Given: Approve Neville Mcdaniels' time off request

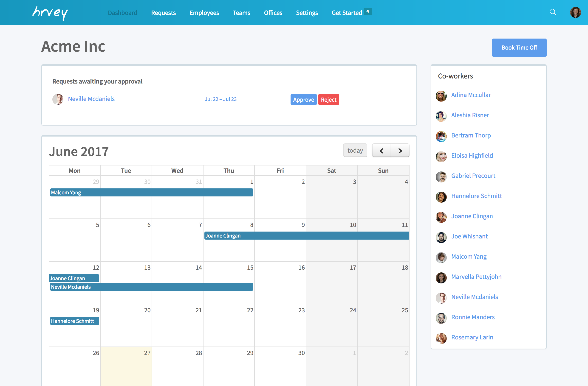Looking at the screenshot, I should tap(303, 100).
